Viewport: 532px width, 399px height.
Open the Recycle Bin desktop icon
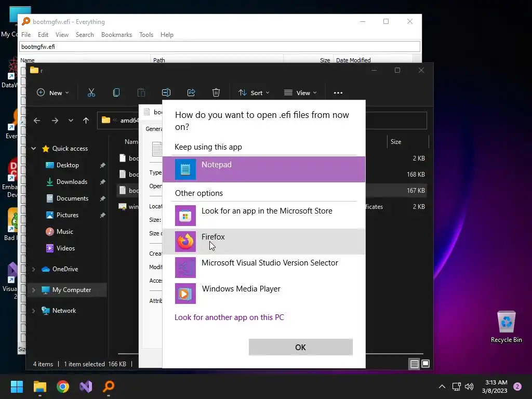[506, 326]
